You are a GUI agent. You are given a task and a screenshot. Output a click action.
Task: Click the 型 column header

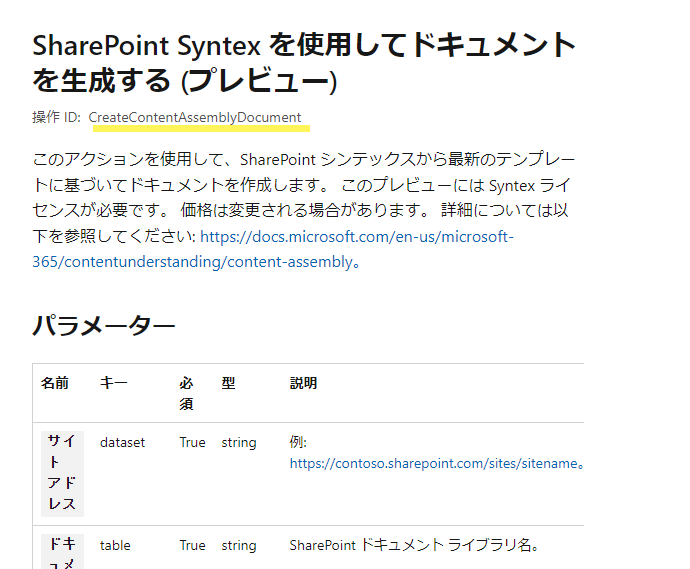pos(228,383)
